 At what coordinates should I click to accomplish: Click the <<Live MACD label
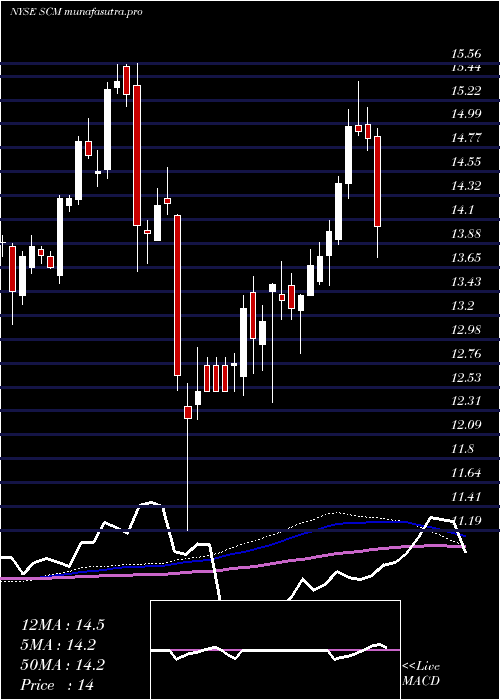pyautogui.click(x=421, y=674)
